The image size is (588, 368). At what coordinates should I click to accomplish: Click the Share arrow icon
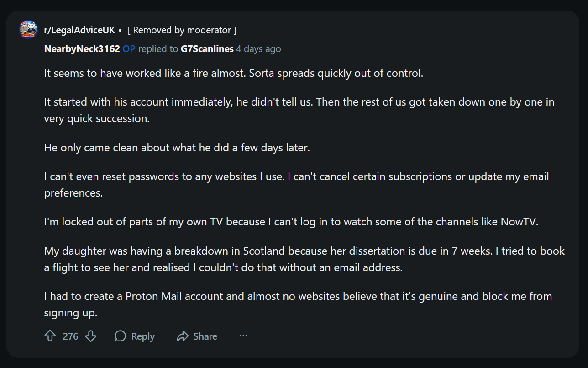183,336
